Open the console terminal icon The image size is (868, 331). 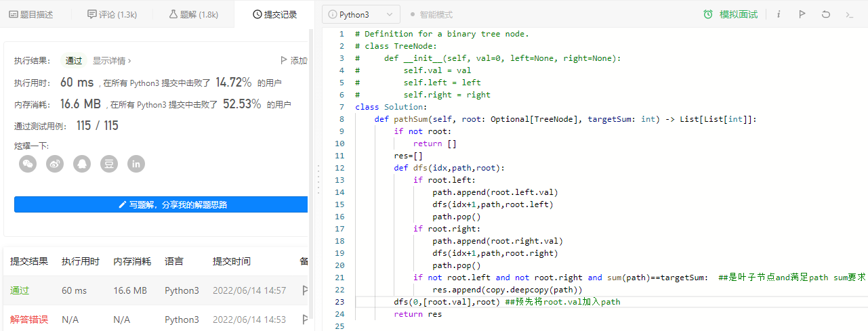coord(849,14)
